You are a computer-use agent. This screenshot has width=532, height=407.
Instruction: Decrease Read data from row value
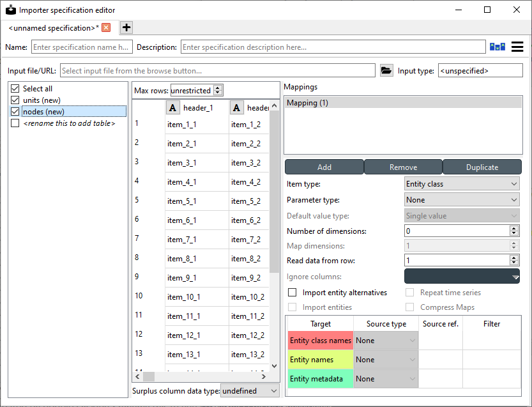tap(513, 263)
